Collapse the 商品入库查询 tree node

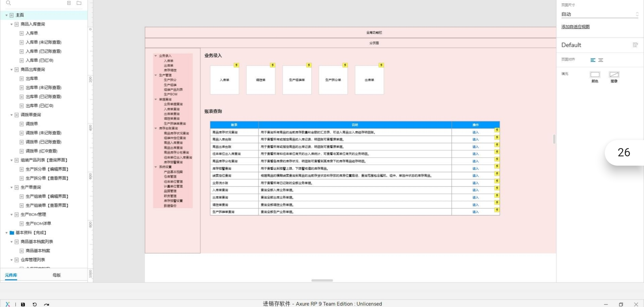[x=12, y=24]
